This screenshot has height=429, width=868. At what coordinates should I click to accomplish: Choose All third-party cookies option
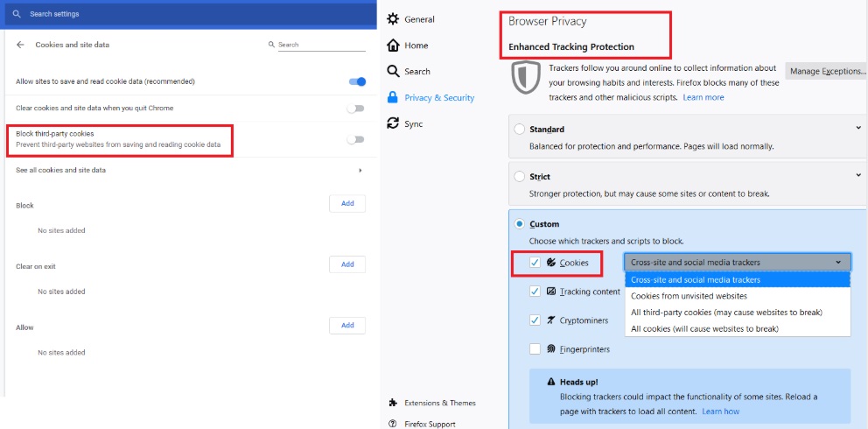coord(738,313)
